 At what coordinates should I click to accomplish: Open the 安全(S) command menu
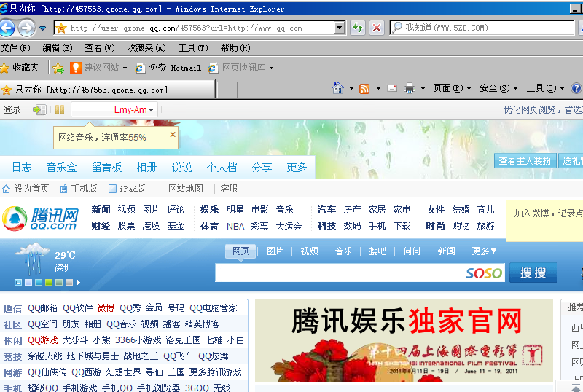pos(498,88)
